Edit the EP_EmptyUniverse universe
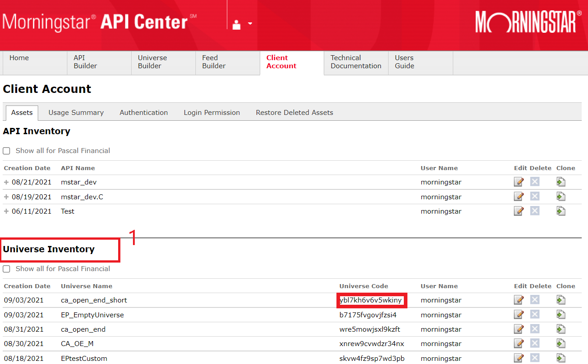 518,315
